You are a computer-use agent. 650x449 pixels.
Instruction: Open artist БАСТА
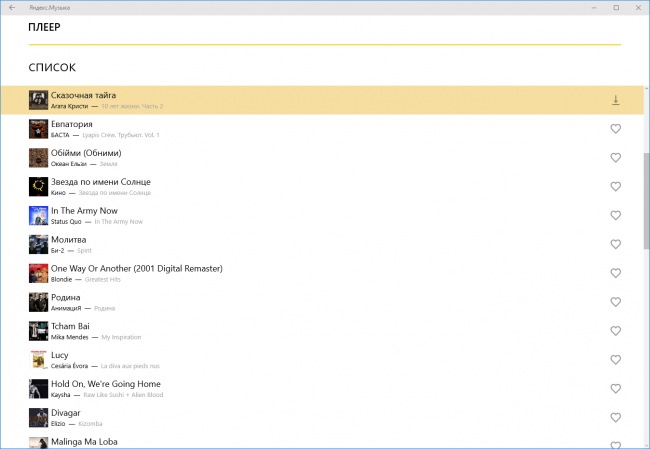60,135
